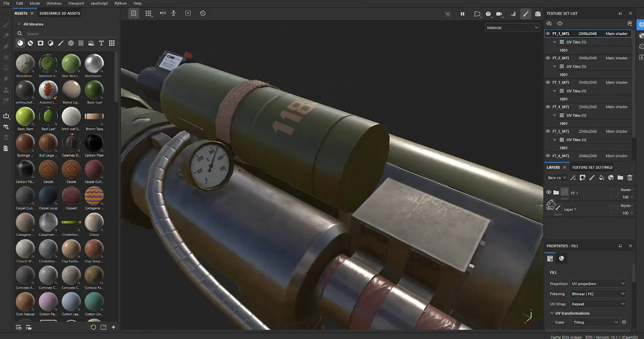Filter assets by Text fonts icon

101,43
